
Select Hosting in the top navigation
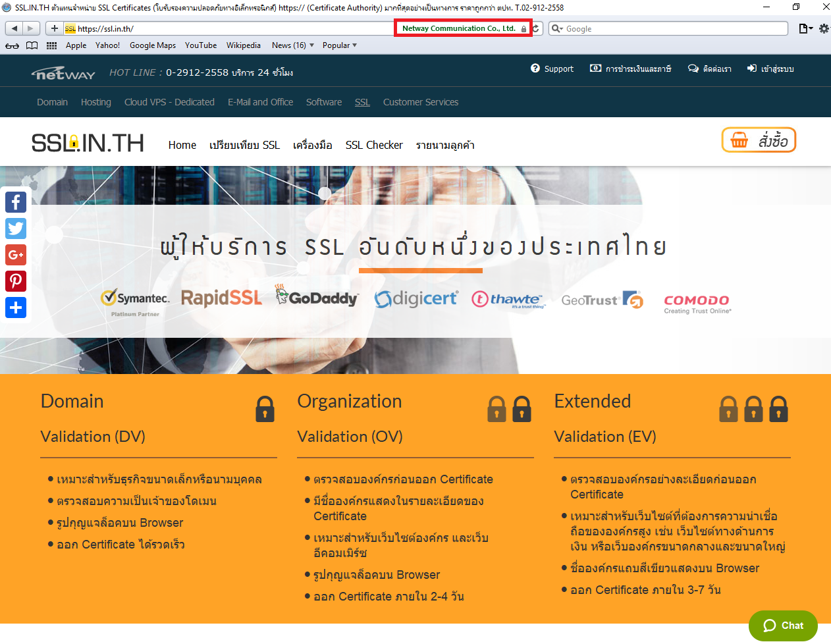[x=95, y=102]
